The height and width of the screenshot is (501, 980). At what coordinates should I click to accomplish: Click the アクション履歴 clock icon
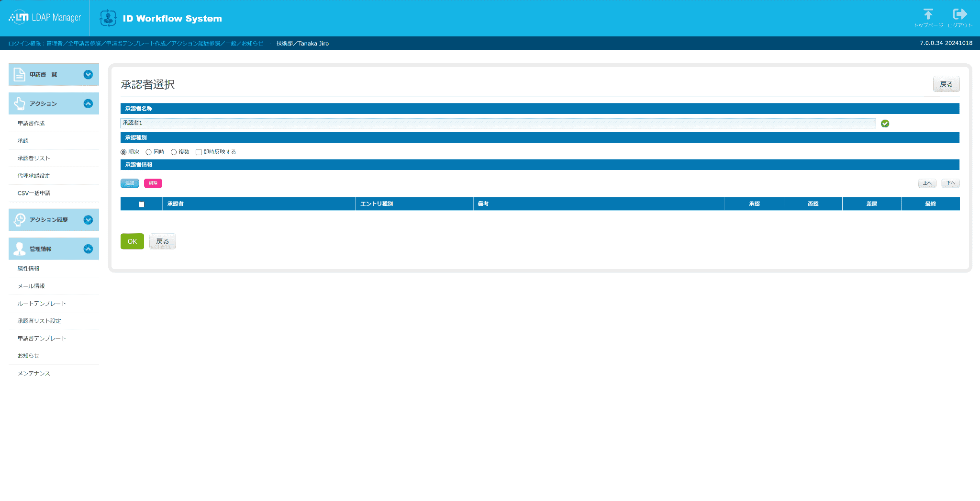(20, 220)
